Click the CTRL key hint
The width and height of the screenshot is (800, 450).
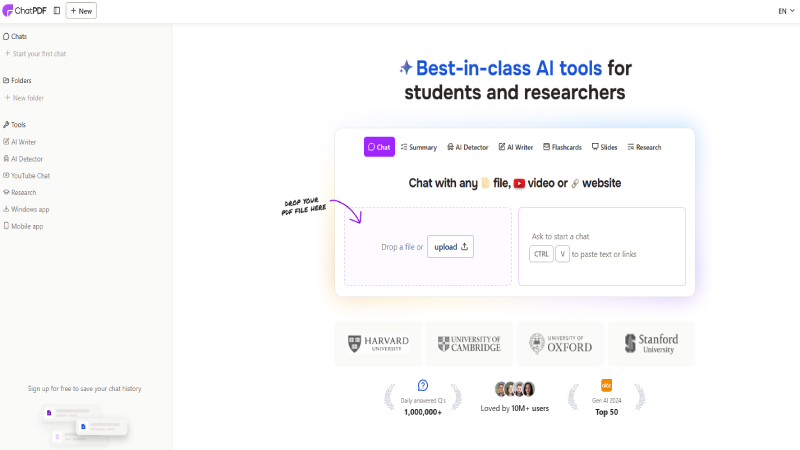tap(541, 254)
